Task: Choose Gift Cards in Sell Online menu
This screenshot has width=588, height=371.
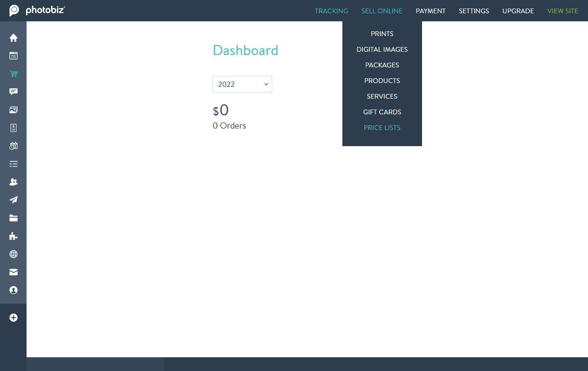Action: coord(382,112)
